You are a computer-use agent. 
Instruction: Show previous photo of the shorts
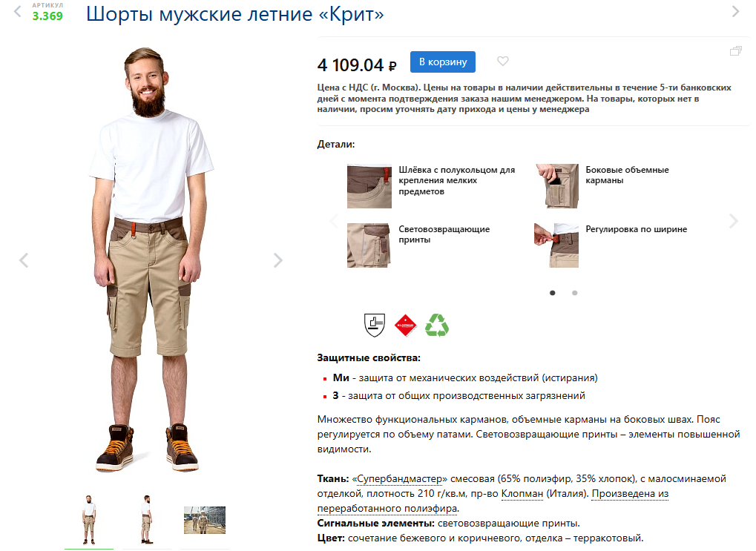click(x=24, y=260)
